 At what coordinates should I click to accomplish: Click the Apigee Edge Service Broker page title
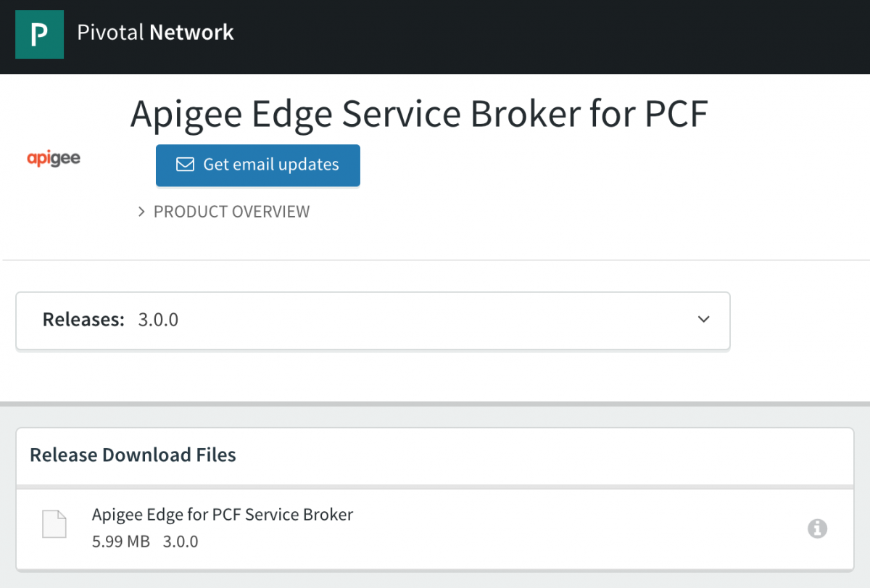click(x=418, y=115)
